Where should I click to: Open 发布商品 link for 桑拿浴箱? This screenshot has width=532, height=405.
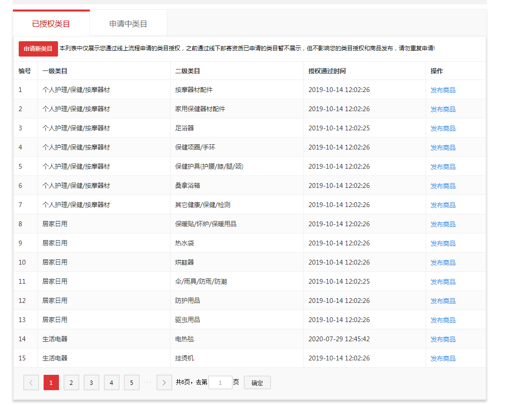pyautogui.click(x=443, y=186)
